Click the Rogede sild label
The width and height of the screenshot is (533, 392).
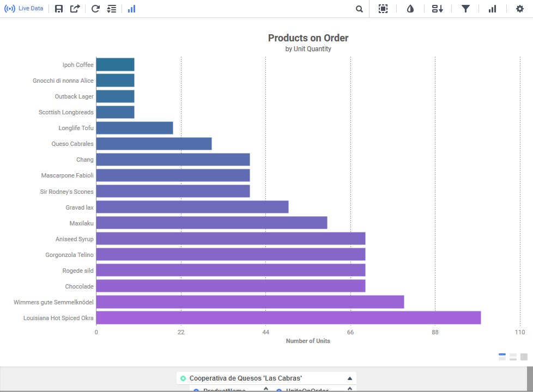tap(78, 271)
